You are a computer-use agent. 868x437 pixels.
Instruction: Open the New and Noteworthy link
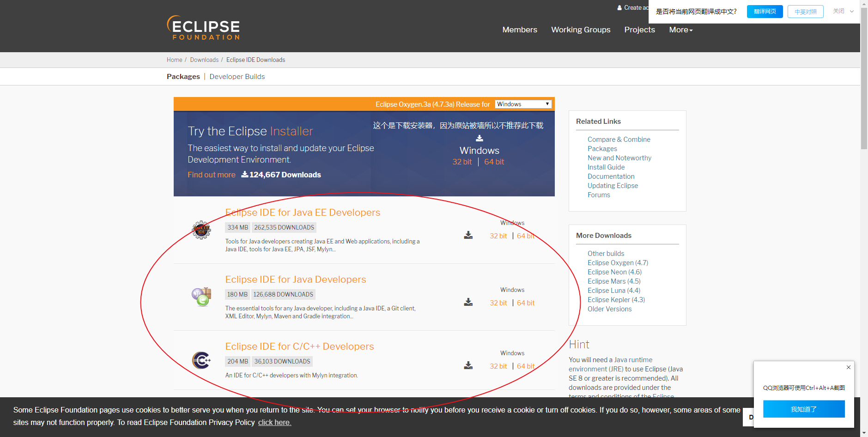(x=619, y=158)
